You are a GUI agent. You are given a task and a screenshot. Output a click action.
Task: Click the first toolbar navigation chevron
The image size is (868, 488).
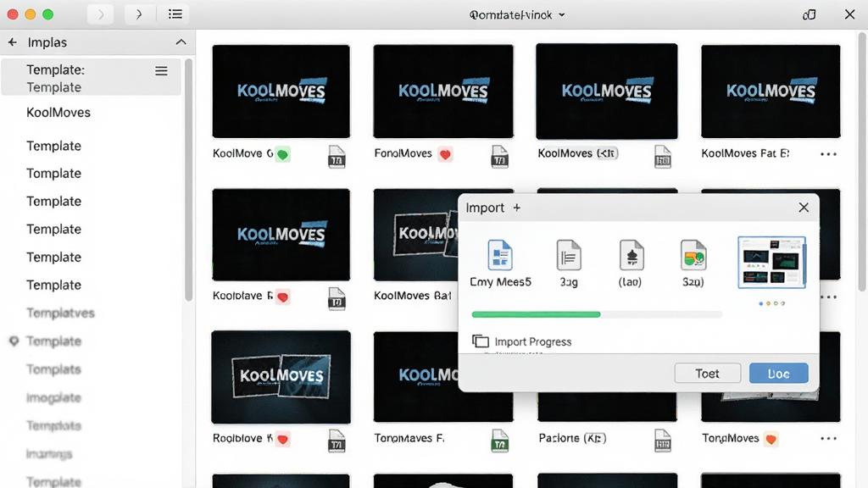point(101,14)
